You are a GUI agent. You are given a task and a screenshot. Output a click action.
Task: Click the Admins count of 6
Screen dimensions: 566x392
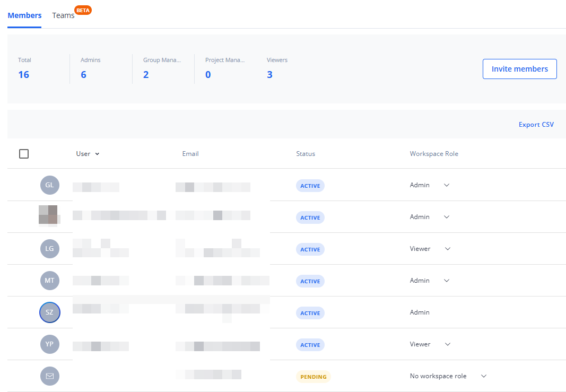pyautogui.click(x=83, y=75)
